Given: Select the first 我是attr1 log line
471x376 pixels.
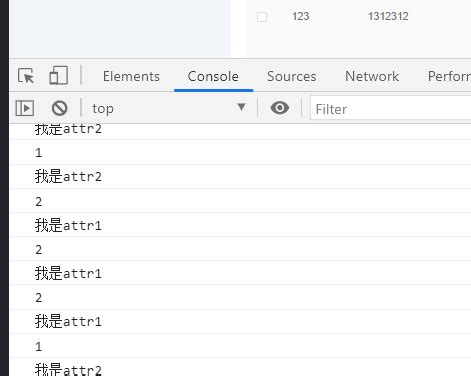Looking at the screenshot, I should coord(68,225).
